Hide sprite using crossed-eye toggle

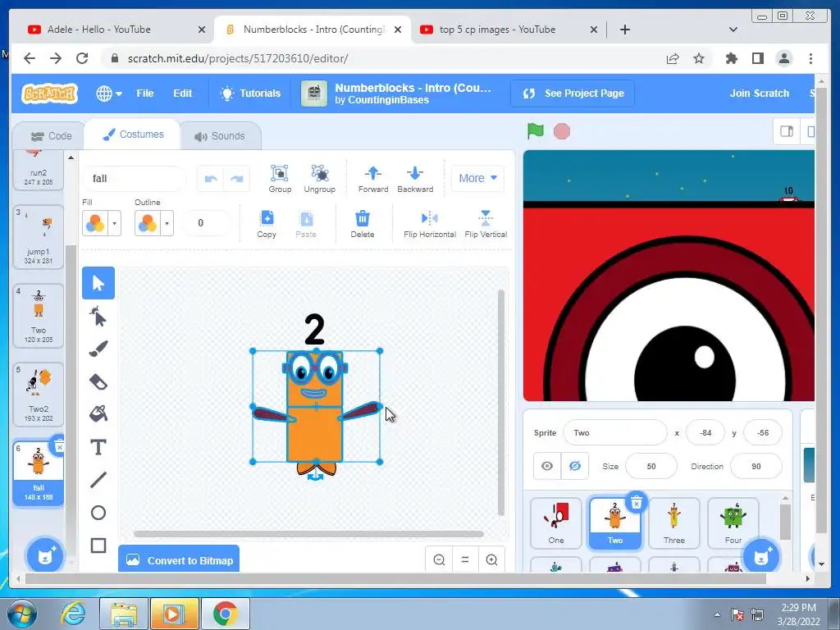tap(575, 466)
